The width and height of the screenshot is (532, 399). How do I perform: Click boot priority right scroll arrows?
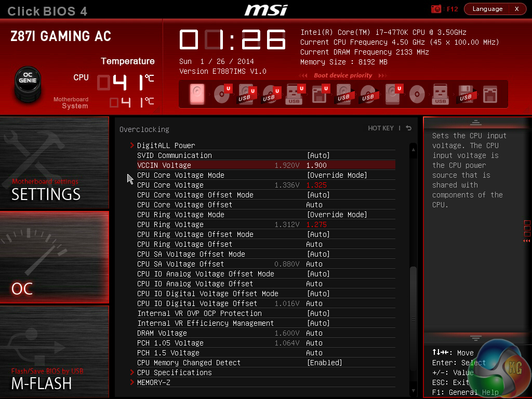pos(383,75)
